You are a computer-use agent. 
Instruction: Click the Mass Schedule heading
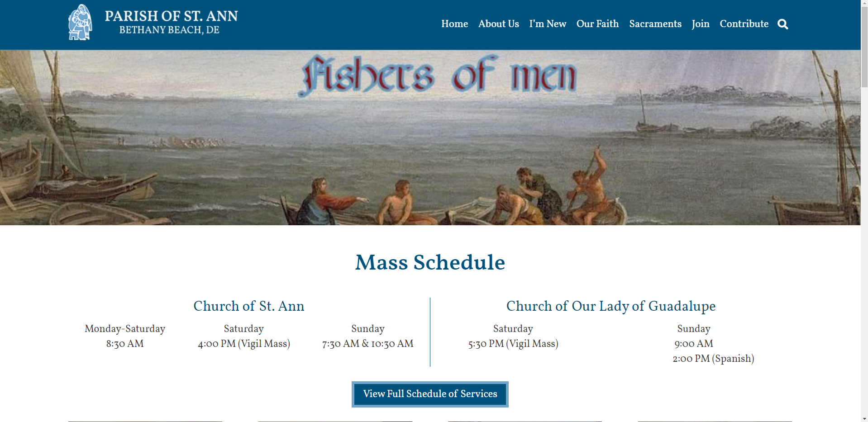[430, 262]
